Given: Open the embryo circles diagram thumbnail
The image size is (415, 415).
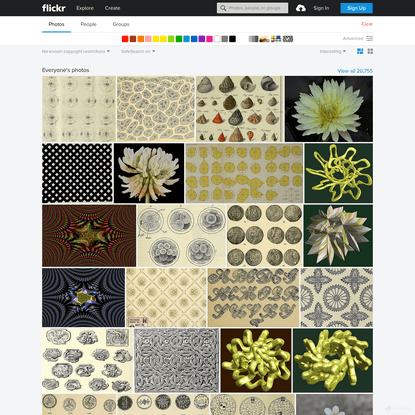Looking at the screenshot, I should point(181,236).
